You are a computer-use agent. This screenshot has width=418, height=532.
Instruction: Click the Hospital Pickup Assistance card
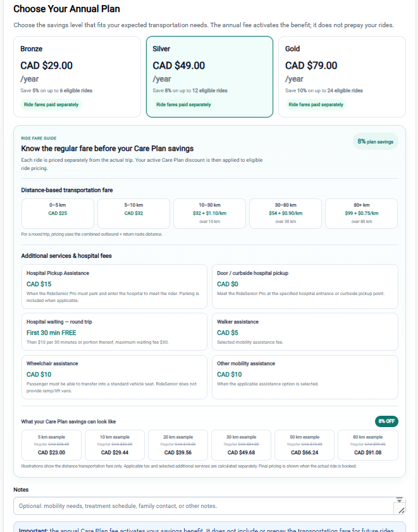114,287
